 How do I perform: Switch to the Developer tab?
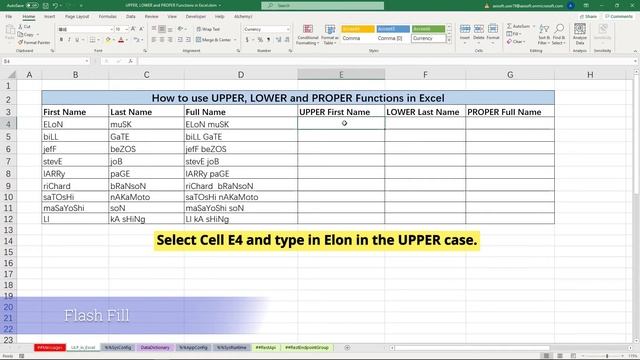click(196, 17)
